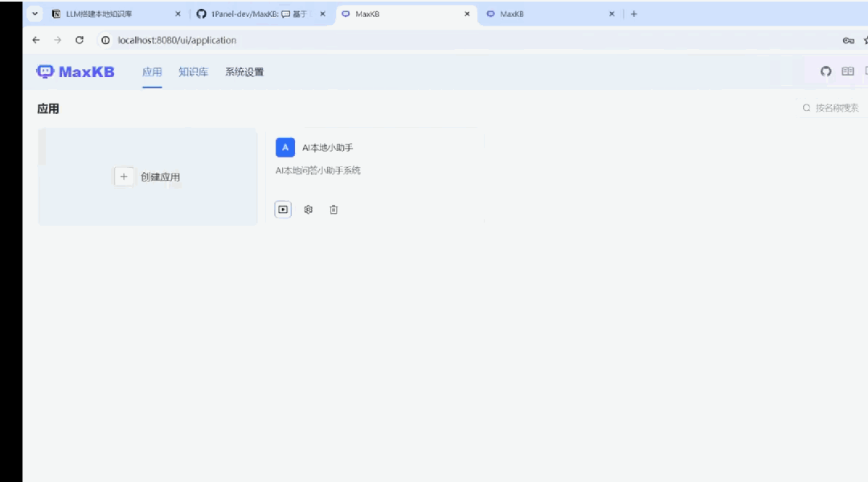Click the browser forward arrow
This screenshot has height=482, width=868.
click(58, 40)
